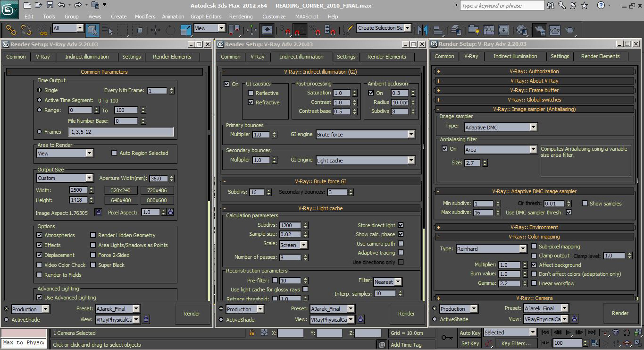Select the Frames radio button

39,131
